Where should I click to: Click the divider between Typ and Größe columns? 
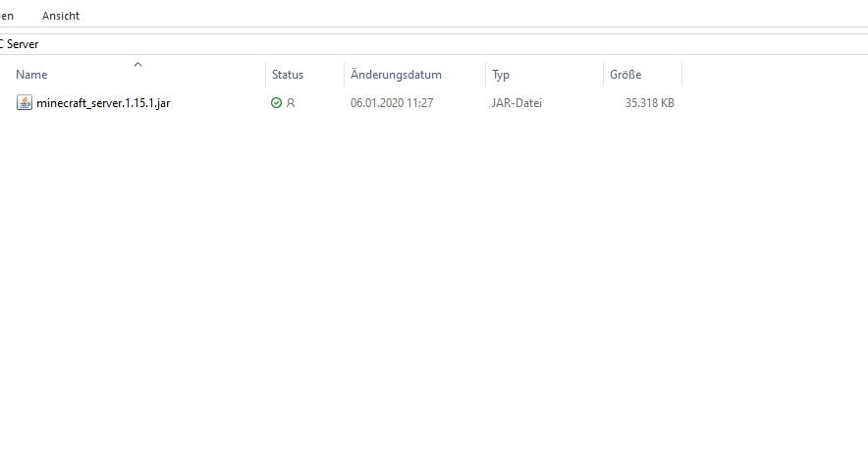pos(603,75)
